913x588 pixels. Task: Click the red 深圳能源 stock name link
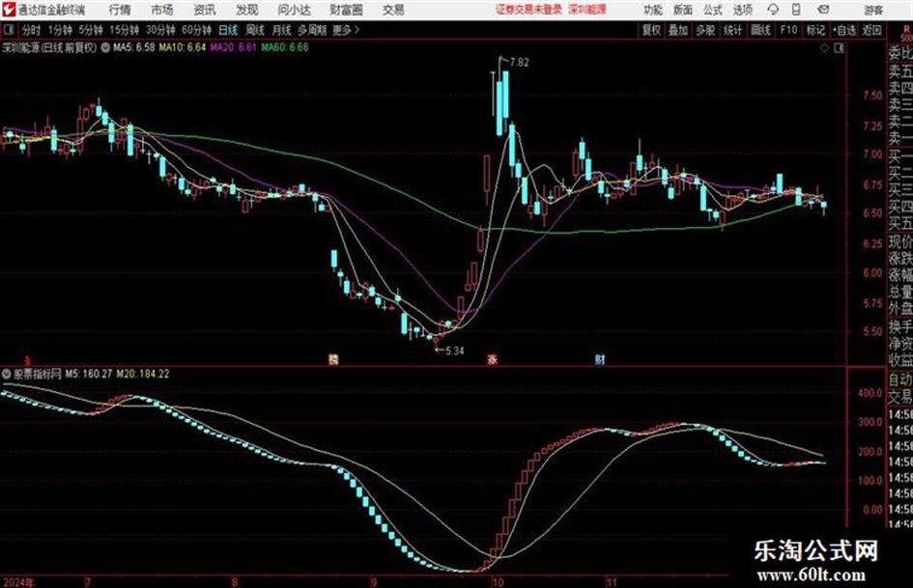(x=587, y=10)
